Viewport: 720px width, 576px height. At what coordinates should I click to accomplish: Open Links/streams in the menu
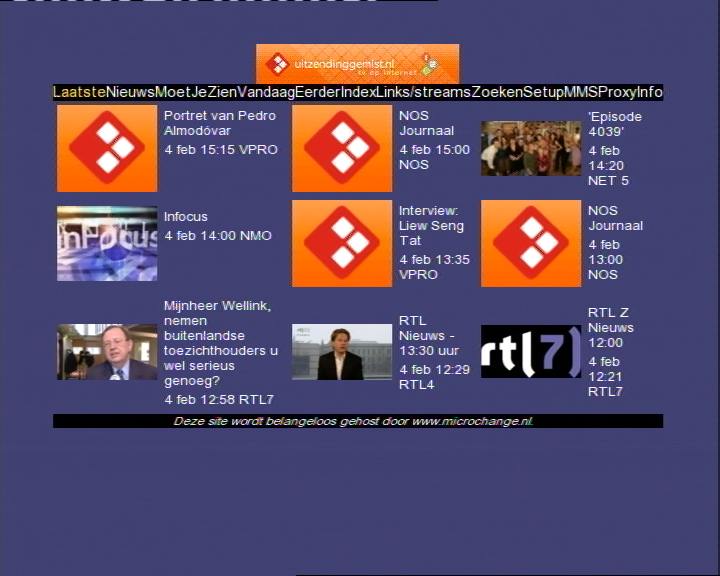pos(423,92)
